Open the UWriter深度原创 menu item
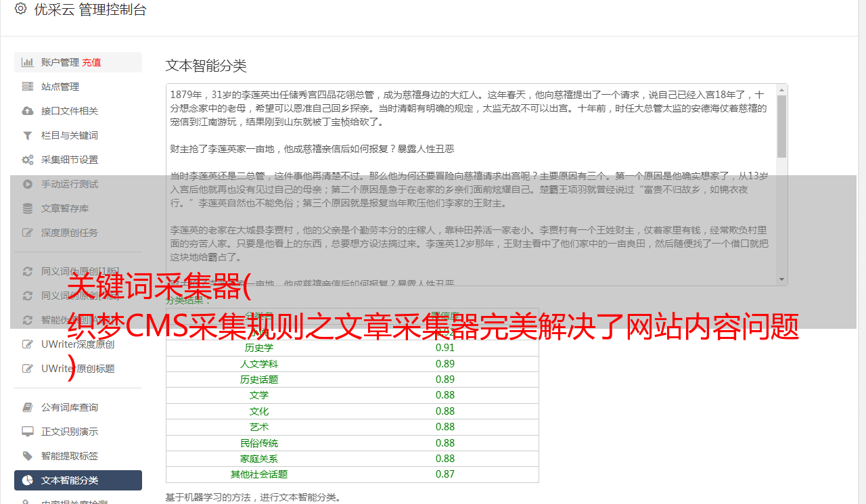 click(78, 344)
